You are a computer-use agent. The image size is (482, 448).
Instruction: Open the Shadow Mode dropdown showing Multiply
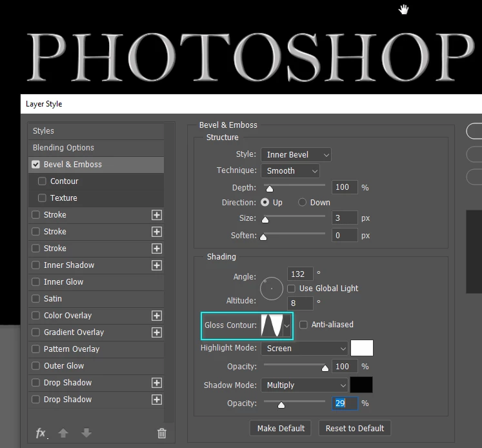(x=305, y=385)
